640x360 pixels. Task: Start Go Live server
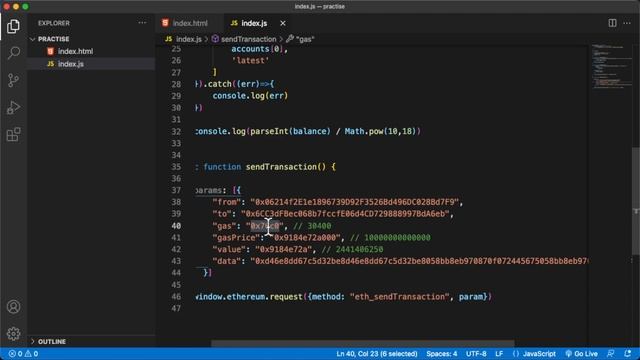click(x=582, y=354)
